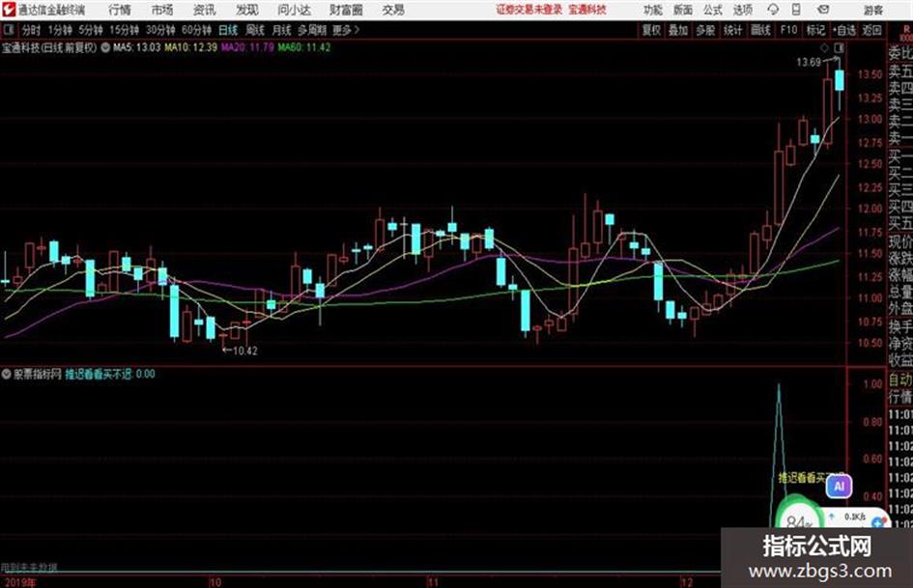
Task: Switch to the 月线 monthly tab
Action: 282,30
